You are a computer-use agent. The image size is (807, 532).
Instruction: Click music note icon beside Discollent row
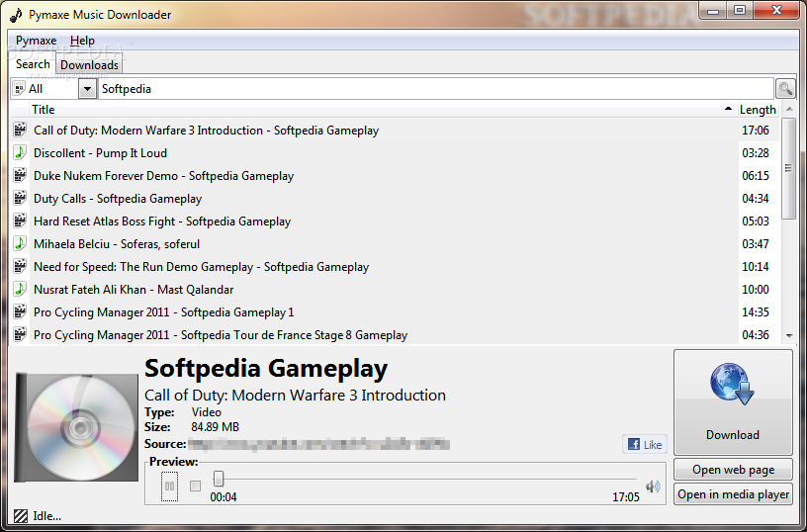(x=20, y=153)
